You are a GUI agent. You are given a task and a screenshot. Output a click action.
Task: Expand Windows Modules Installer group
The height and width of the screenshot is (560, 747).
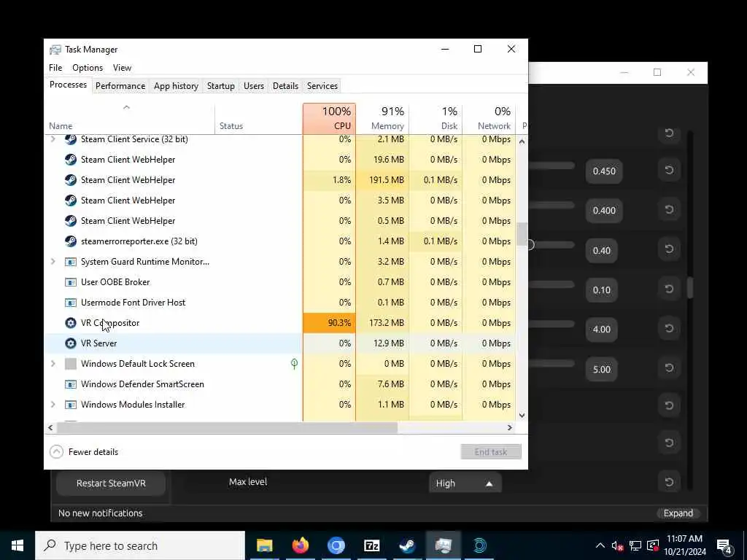pyautogui.click(x=53, y=405)
